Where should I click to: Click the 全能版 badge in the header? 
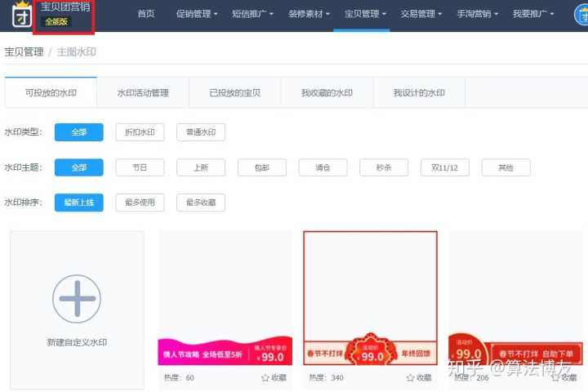(x=56, y=22)
